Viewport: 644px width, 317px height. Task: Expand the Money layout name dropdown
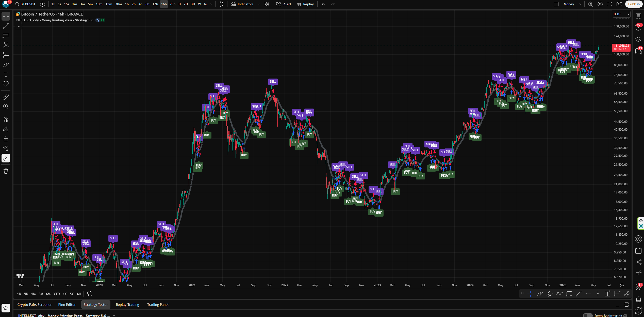(580, 4)
